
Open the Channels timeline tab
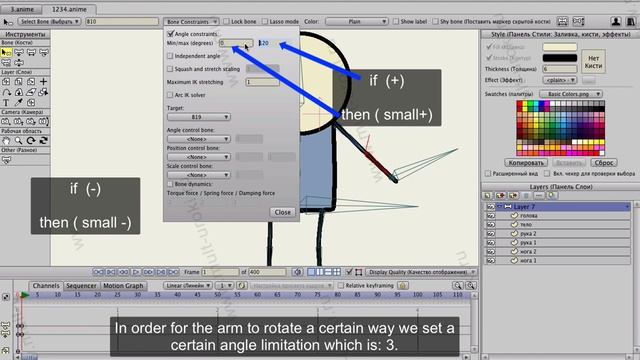coord(46,286)
